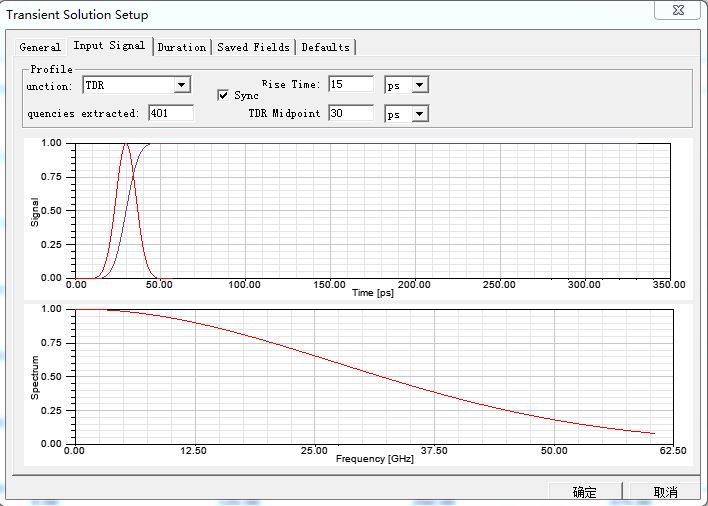Click the 100.00 tick on time axis
708x506 pixels.
click(x=244, y=284)
